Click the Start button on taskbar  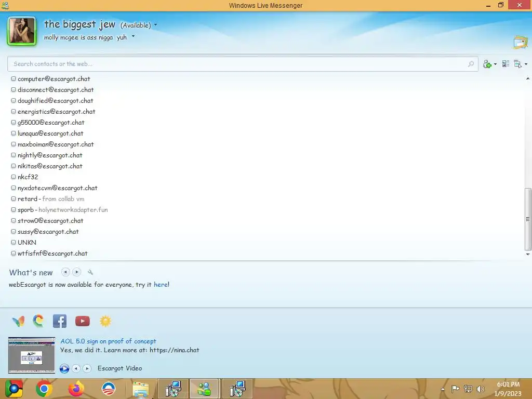[x=14, y=389]
